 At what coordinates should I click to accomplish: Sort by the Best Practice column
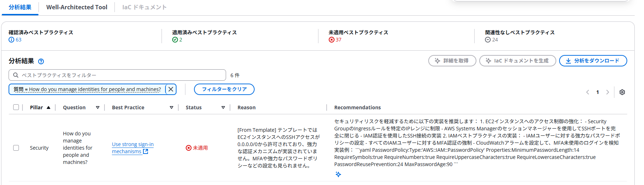click(x=143, y=107)
